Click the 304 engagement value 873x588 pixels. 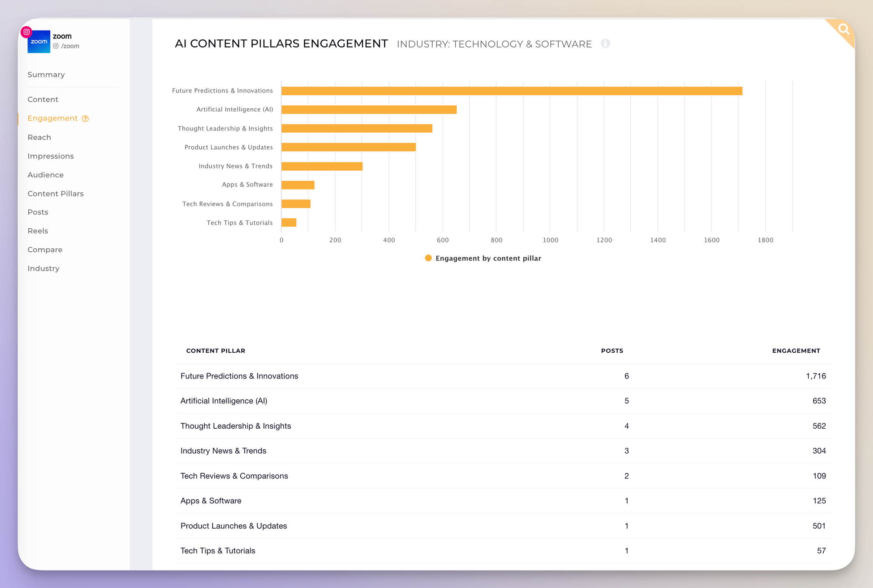coord(819,451)
